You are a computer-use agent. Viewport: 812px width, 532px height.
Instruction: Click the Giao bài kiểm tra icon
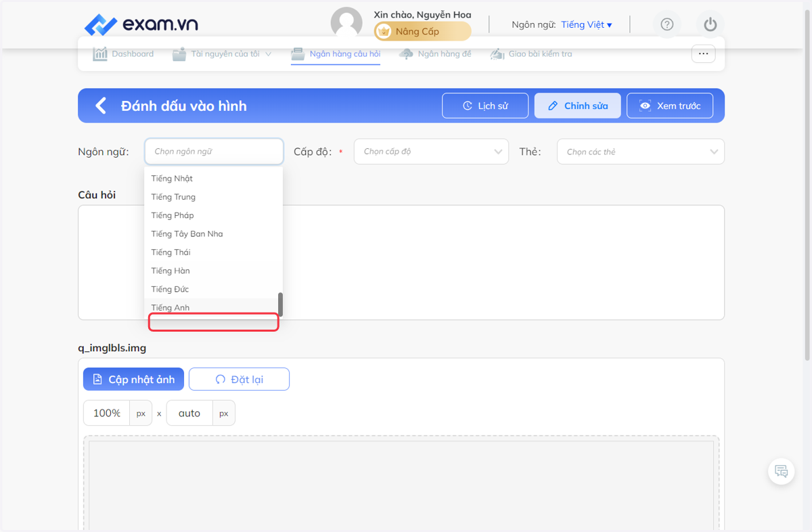(497, 53)
